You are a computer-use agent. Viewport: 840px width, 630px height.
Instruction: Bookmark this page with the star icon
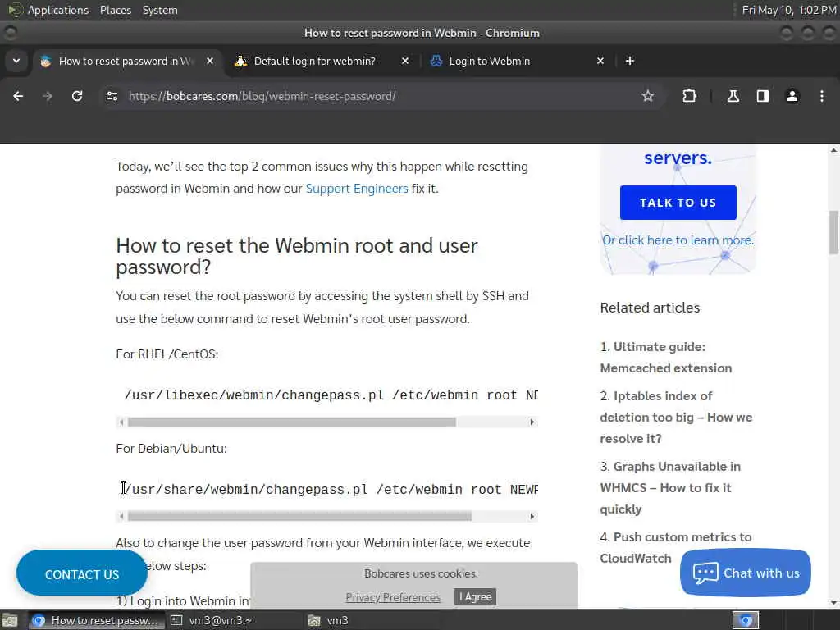coord(648,96)
